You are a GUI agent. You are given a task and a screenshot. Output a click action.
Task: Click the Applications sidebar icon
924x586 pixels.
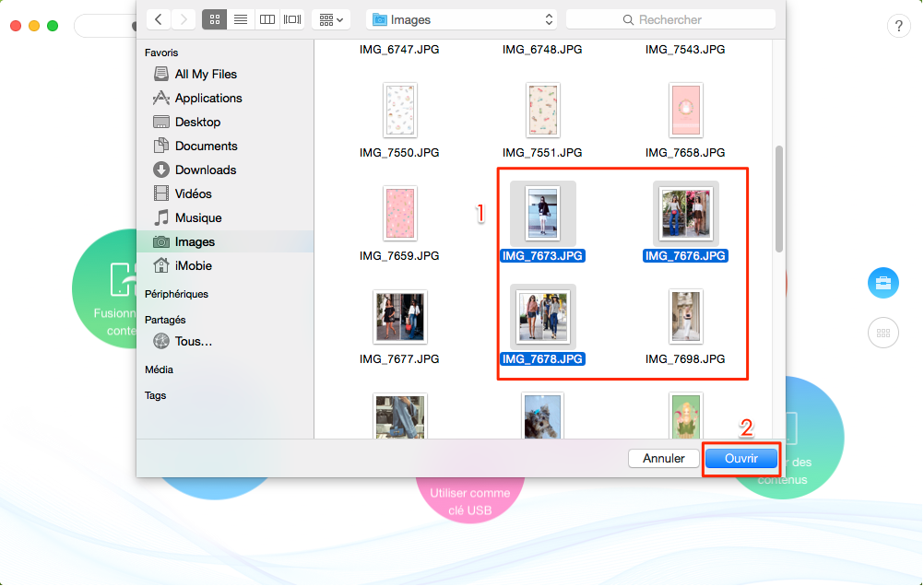[160, 98]
